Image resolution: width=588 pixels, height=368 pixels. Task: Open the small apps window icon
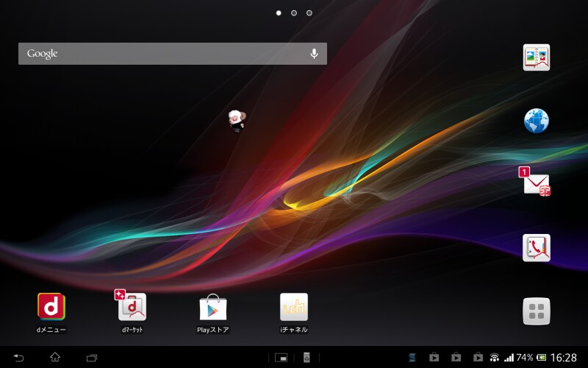pos(281,358)
